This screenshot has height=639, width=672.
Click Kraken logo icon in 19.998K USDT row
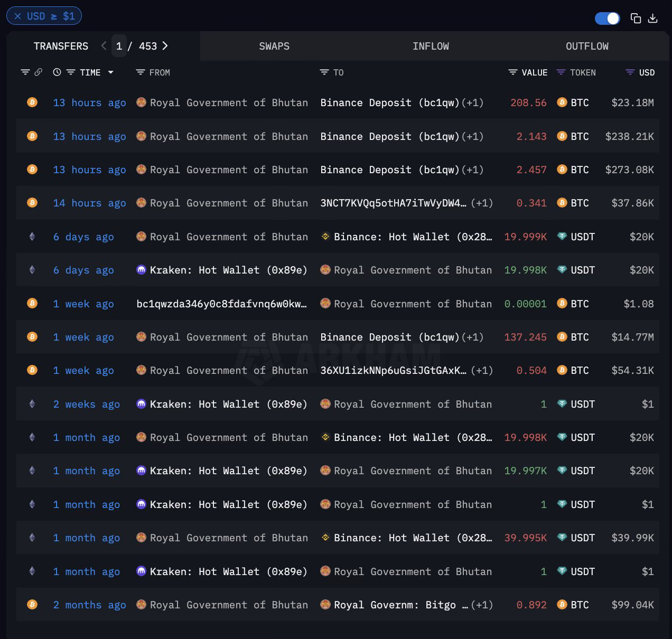(x=141, y=270)
